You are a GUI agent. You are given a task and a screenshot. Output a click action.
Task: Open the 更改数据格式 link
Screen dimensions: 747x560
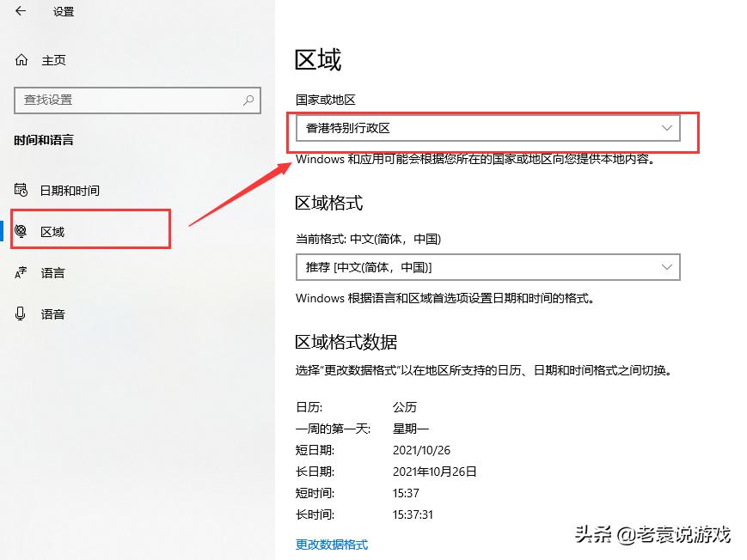click(x=332, y=544)
